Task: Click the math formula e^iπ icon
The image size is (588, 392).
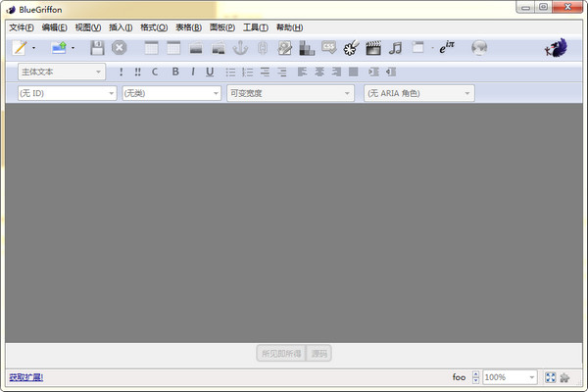Action: click(449, 47)
